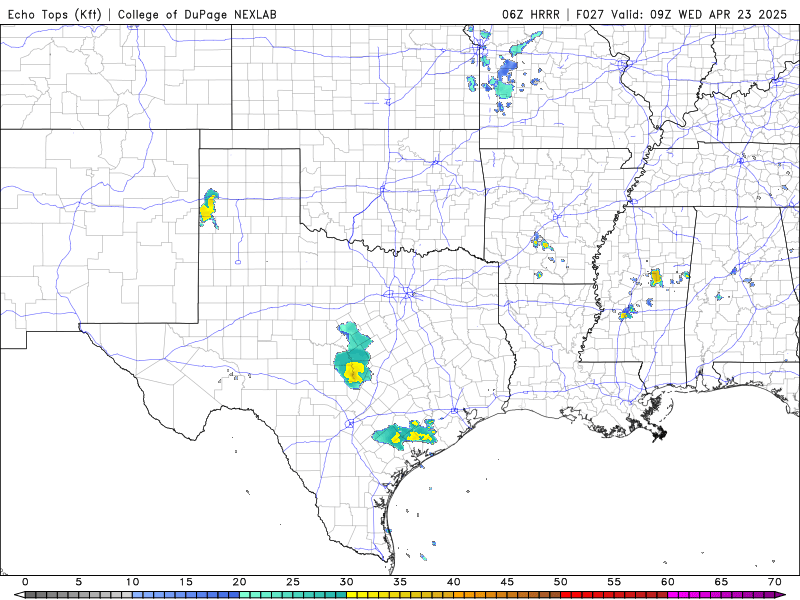This screenshot has width=800, height=600.
Task: Click the "40" label on the color scale
Action: pos(454,582)
